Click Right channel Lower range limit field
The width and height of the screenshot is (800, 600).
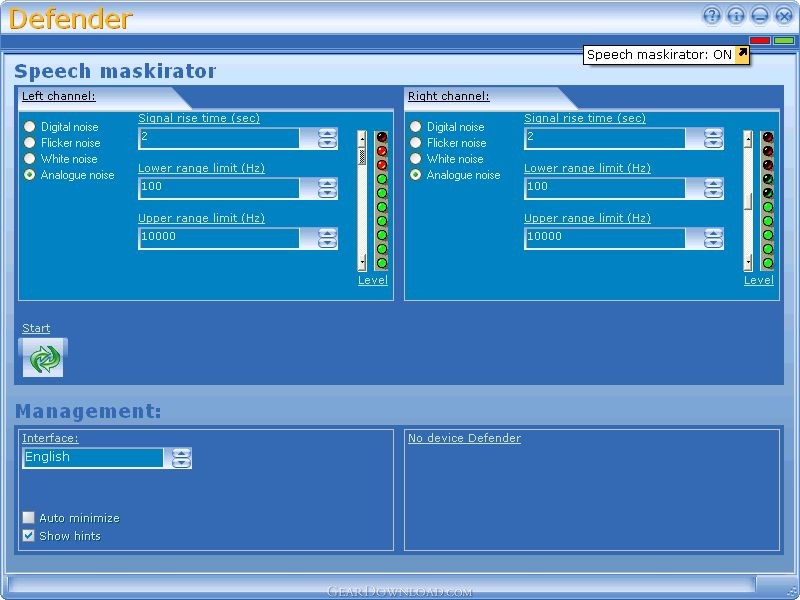(x=605, y=188)
